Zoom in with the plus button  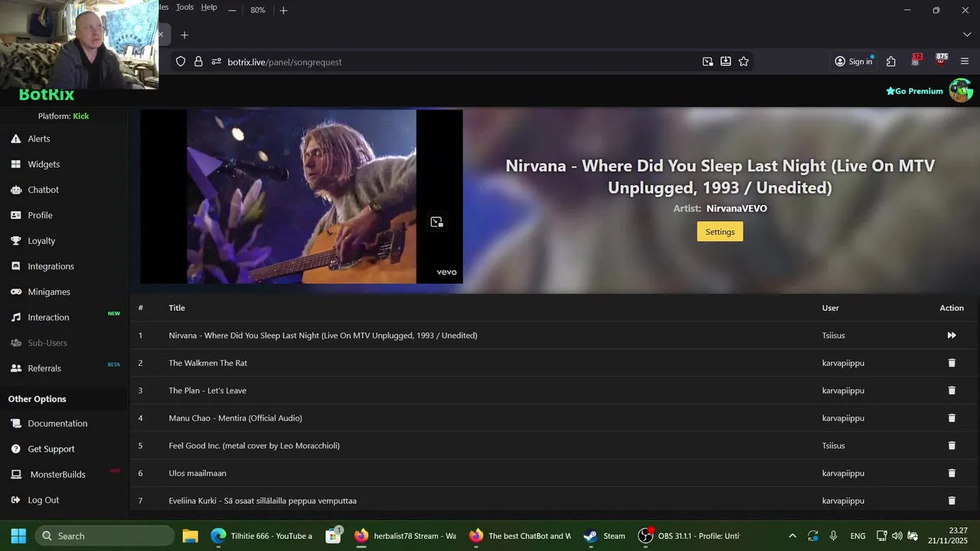click(283, 10)
